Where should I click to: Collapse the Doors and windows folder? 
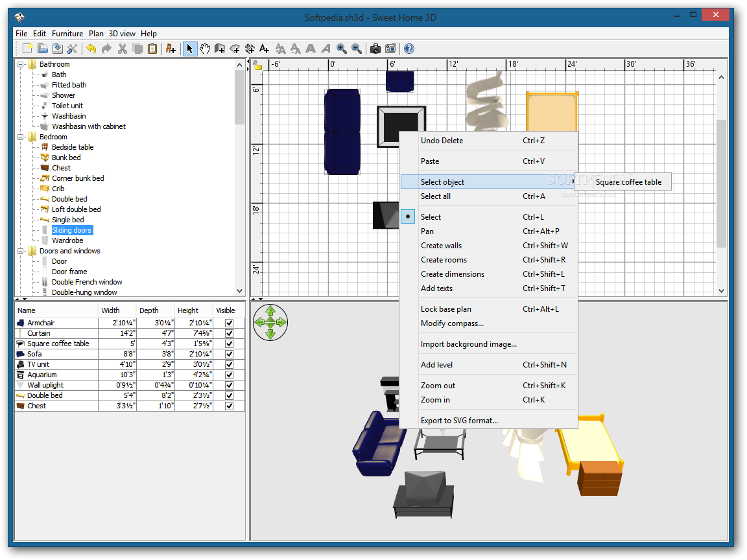point(21,251)
